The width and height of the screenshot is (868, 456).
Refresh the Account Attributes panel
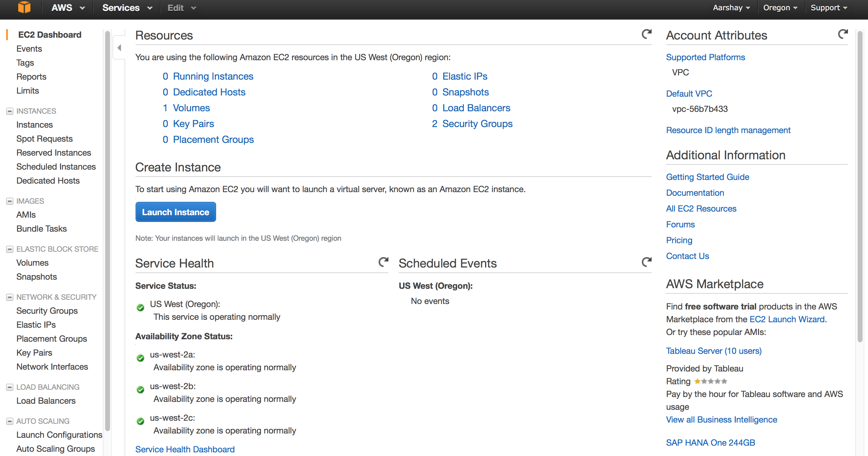tap(843, 34)
